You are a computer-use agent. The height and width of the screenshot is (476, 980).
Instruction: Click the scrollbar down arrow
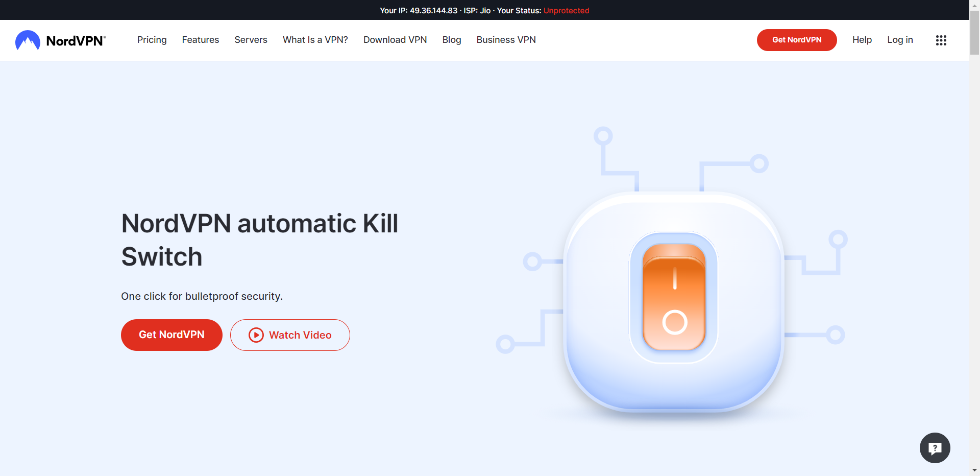pyautogui.click(x=974, y=470)
